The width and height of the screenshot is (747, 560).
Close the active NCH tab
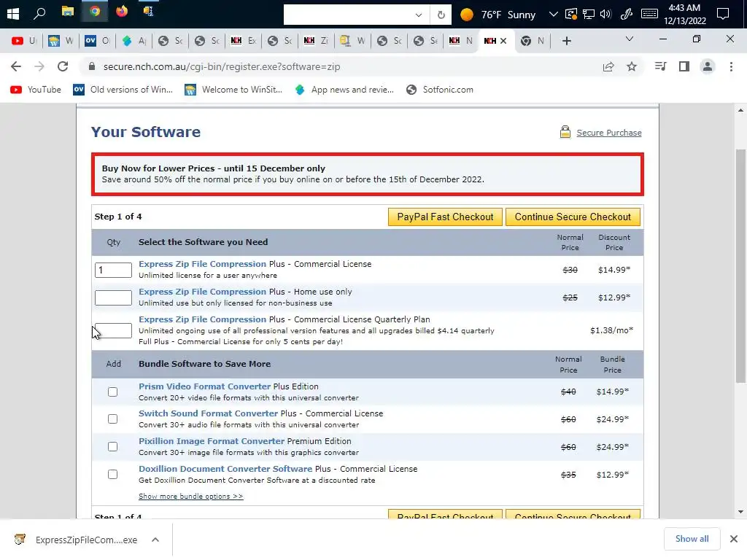click(503, 41)
